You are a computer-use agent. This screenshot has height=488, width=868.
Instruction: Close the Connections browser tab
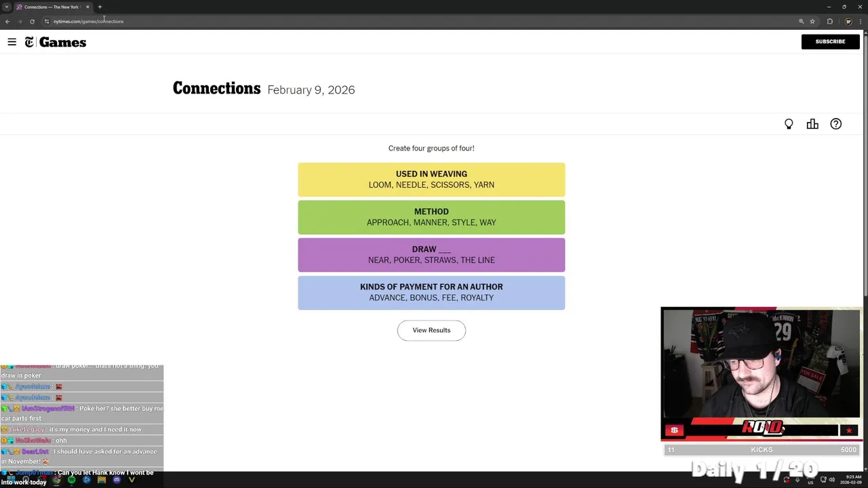pyautogui.click(x=87, y=7)
